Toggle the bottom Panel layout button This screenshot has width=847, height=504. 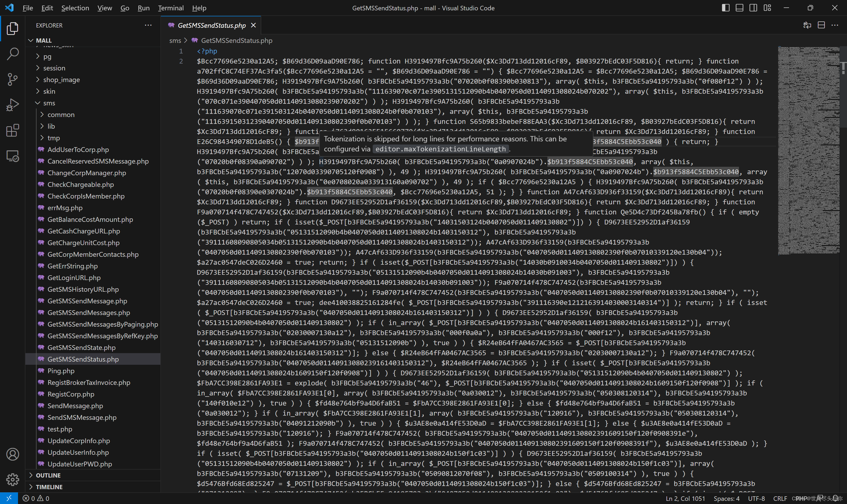point(739,8)
